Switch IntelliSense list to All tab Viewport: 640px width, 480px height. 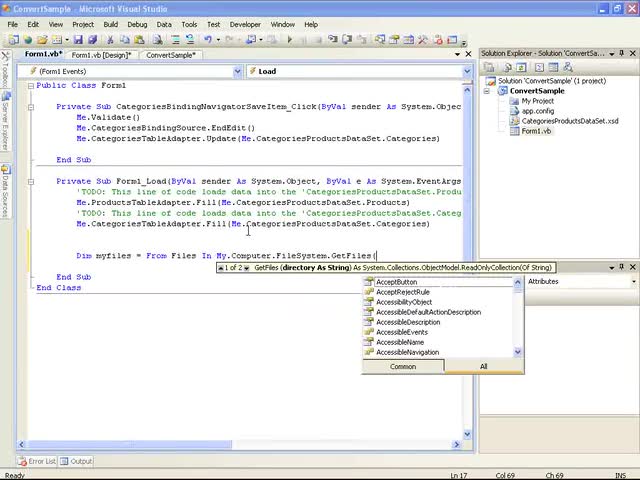click(x=484, y=367)
